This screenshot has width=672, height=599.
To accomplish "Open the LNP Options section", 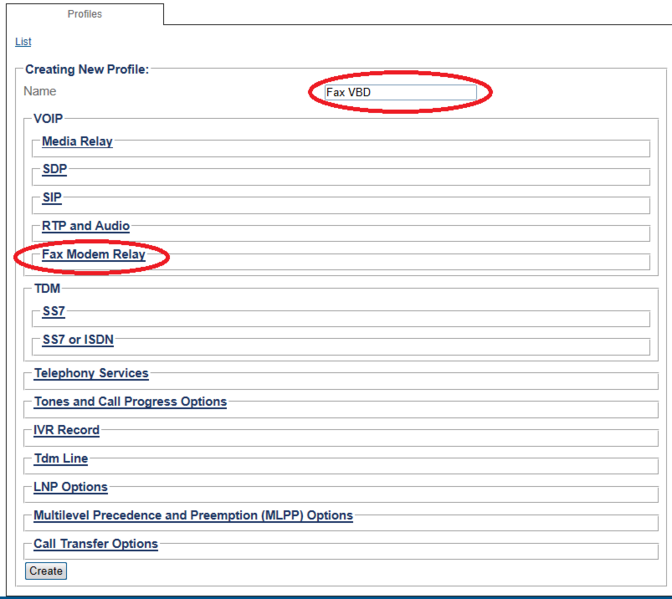I will [70, 487].
